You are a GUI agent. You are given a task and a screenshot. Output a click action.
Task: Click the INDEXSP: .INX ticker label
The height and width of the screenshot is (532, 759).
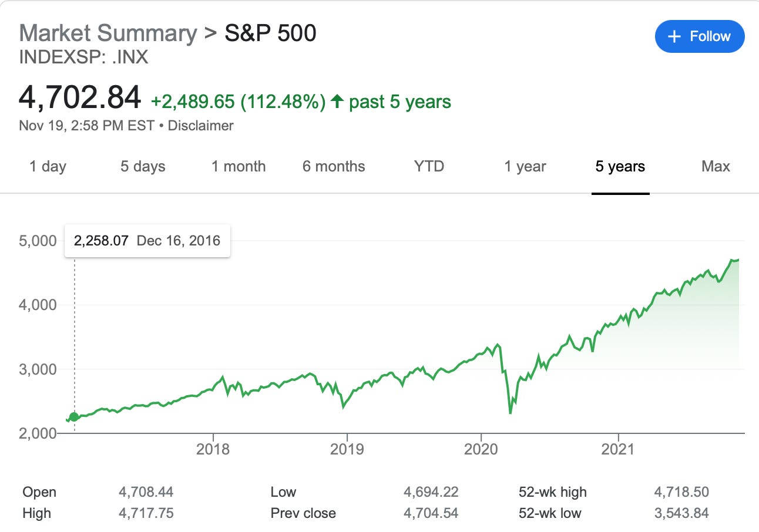coord(83,57)
